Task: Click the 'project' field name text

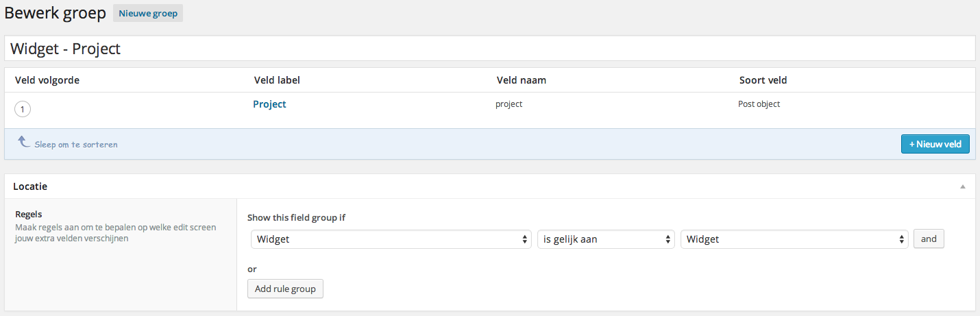Action: (x=509, y=104)
